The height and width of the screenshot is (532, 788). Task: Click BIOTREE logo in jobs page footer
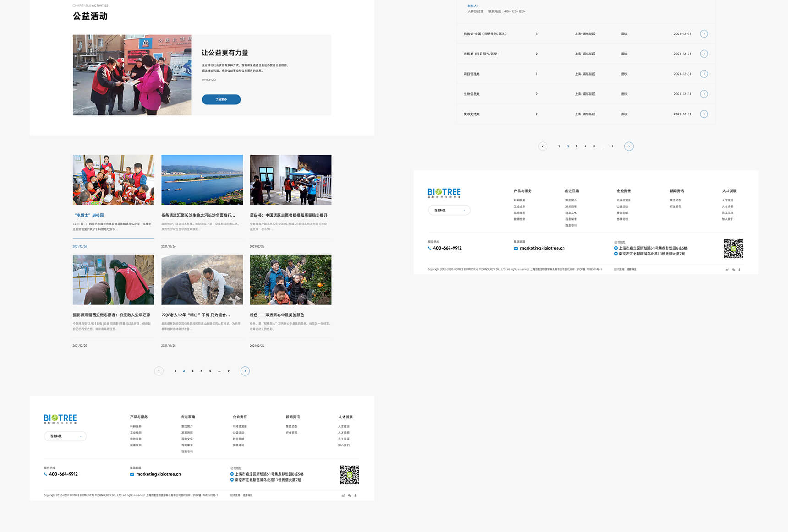click(x=444, y=193)
